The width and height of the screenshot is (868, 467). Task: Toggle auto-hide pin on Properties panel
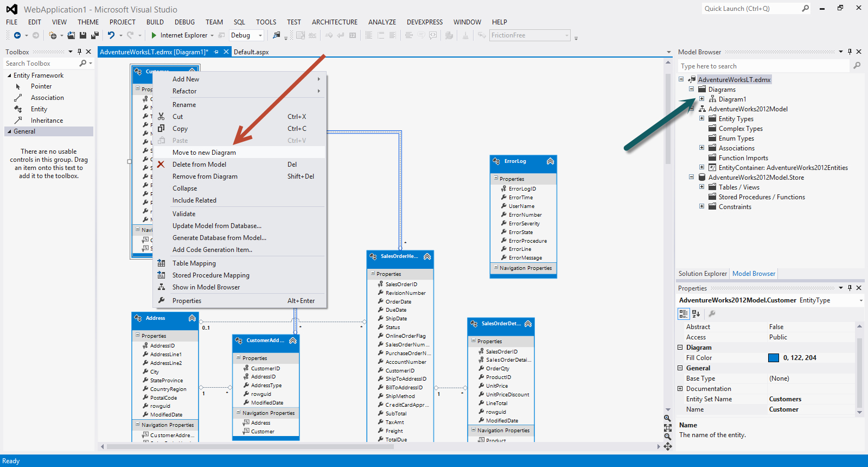[x=850, y=288]
